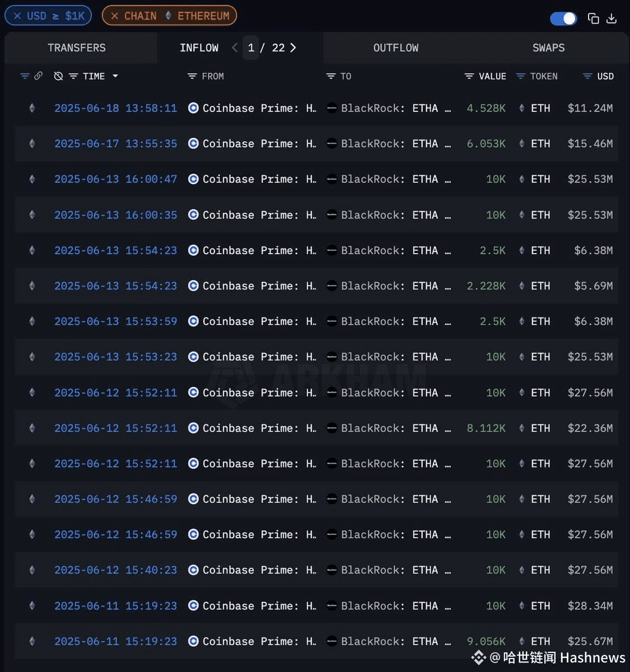630x672 pixels.
Task: Click BlackRock: ETHA recipient in $28.34M row
Action: 396,606
